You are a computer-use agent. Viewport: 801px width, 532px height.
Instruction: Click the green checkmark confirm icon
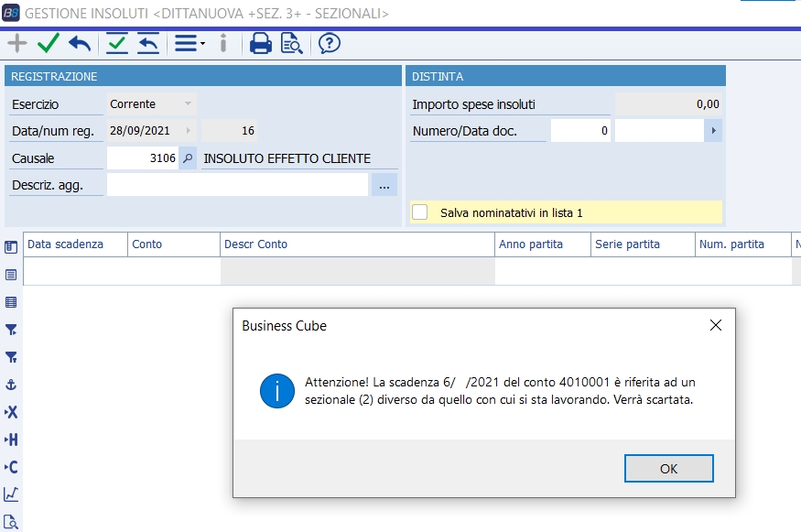[49, 43]
